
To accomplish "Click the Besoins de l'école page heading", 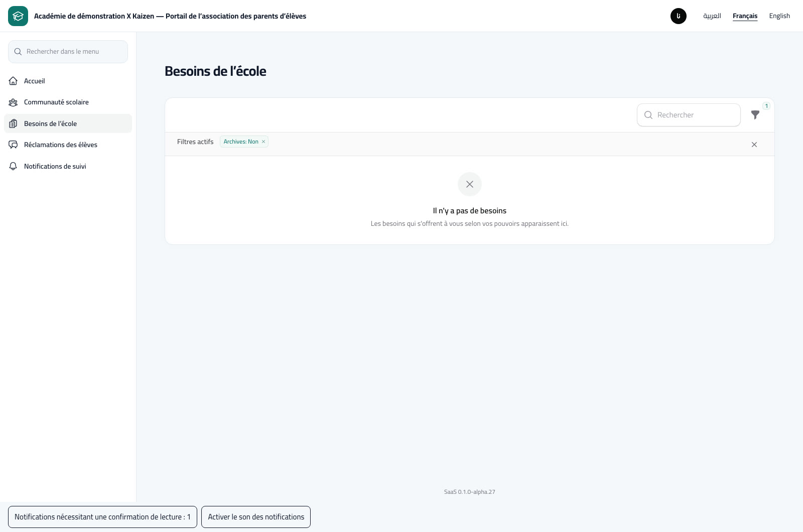I will (x=215, y=71).
